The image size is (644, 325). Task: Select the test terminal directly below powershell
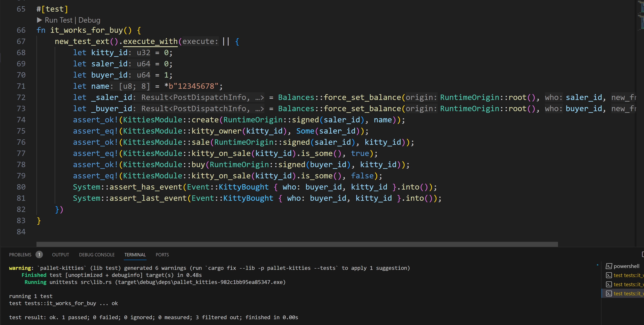(627, 275)
